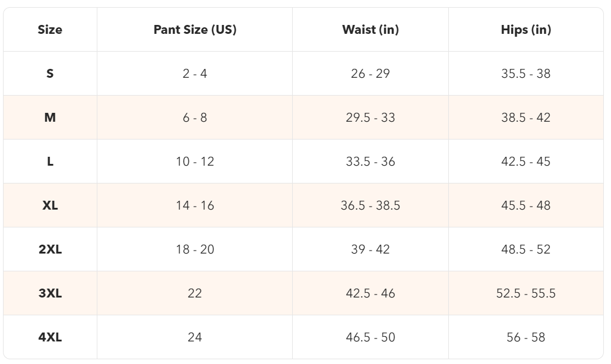The height and width of the screenshot is (364, 611).
Task: Select the XL size row label
Action: tap(50, 205)
